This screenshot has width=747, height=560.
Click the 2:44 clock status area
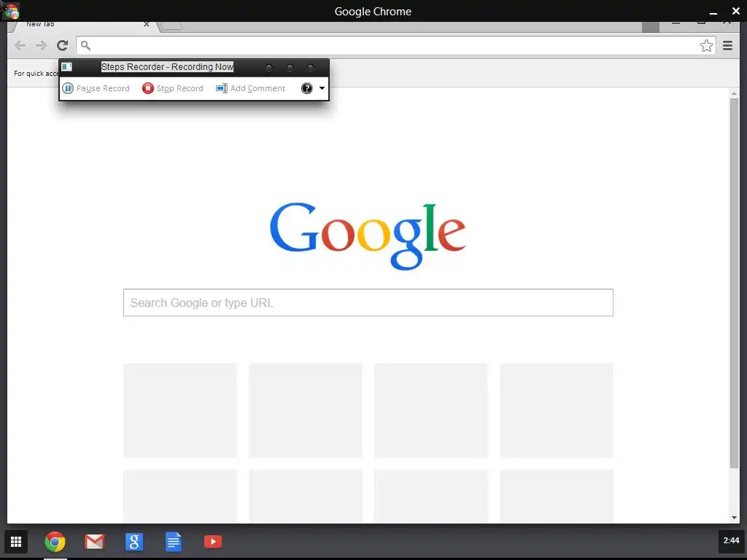tap(731, 540)
